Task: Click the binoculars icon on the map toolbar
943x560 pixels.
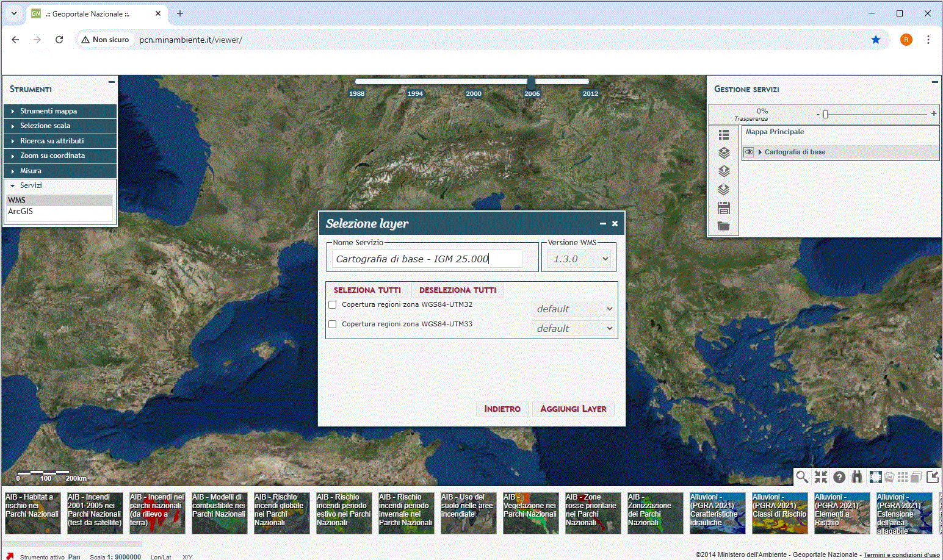Action: click(x=857, y=477)
